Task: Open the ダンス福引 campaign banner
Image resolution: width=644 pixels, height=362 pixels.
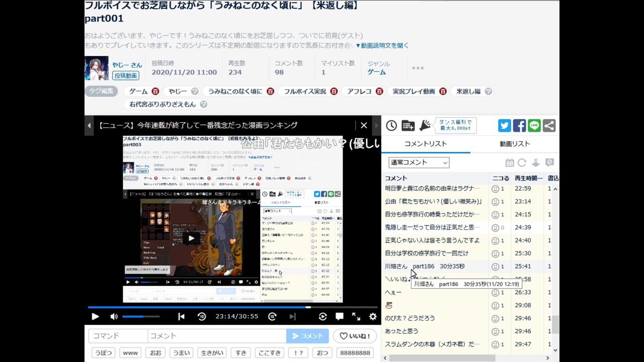Action: [455, 125]
